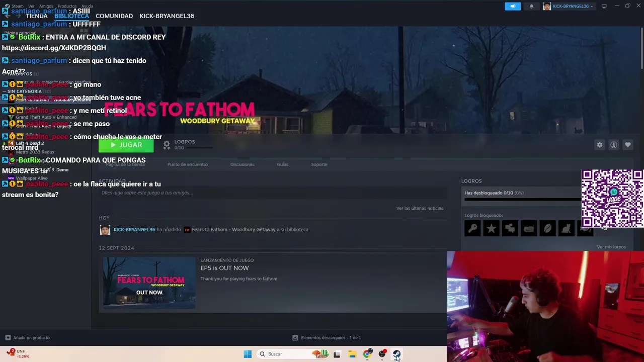Click the Yape QR code overlay
Image resolution: width=644 pixels, height=362 pixels.
coord(612,199)
